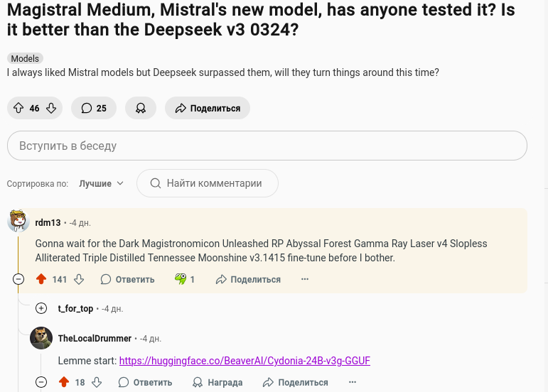Downvote rdm13's comment
The height and width of the screenshot is (392, 548).
pyautogui.click(x=79, y=279)
